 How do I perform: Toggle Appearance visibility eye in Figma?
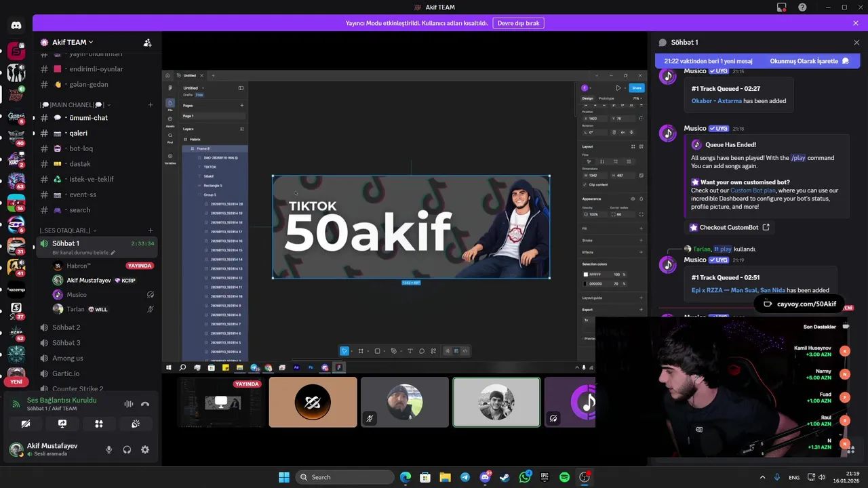coord(633,199)
